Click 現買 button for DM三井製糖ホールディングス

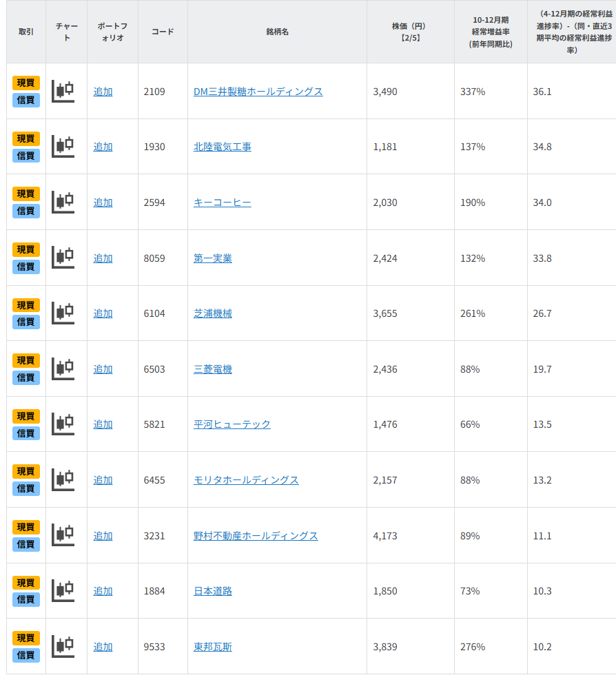click(26, 83)
